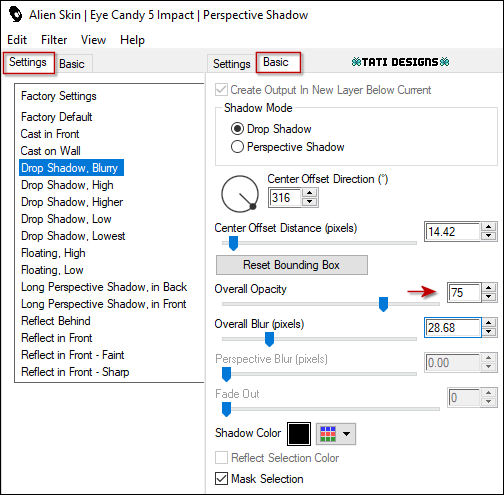The height and width of the screenshot is (495, 504).
Task: Toggle the Mask Selection checkbox
Action: (221, 478)
